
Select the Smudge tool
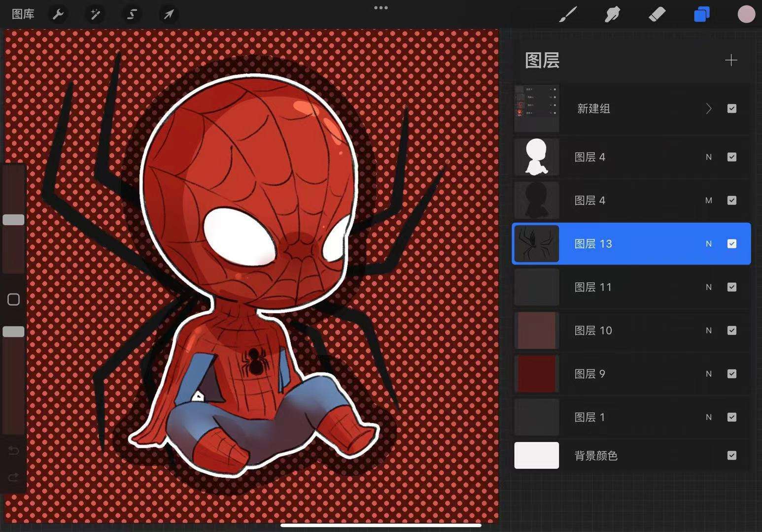[x=612, y=14]
